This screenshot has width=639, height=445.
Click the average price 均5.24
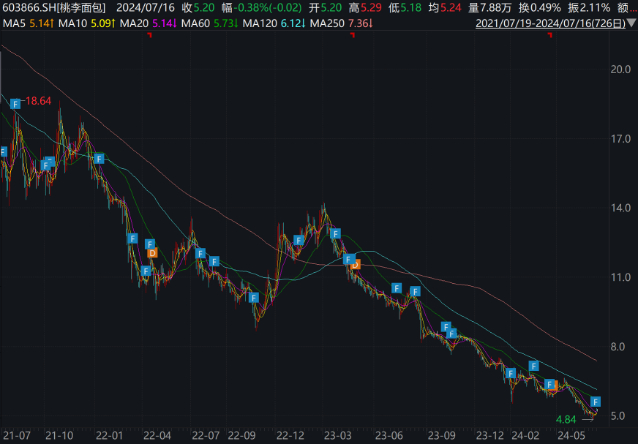point(445,7)
